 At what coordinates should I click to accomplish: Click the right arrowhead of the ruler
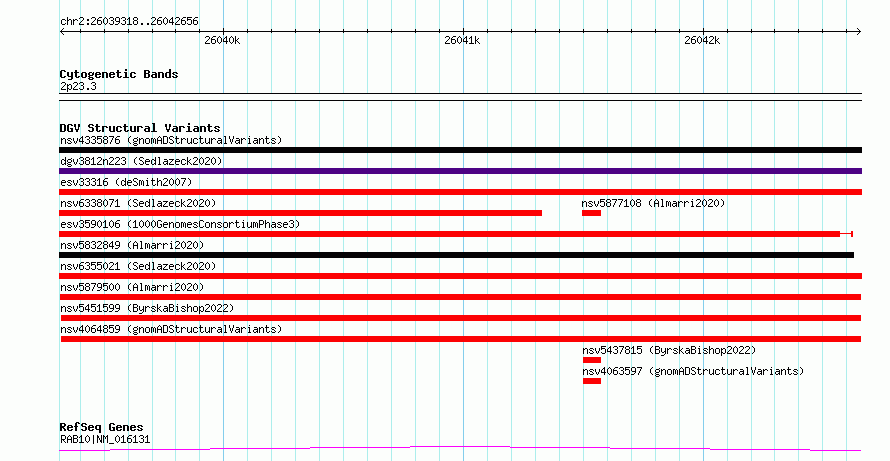(x=859, y=32)
